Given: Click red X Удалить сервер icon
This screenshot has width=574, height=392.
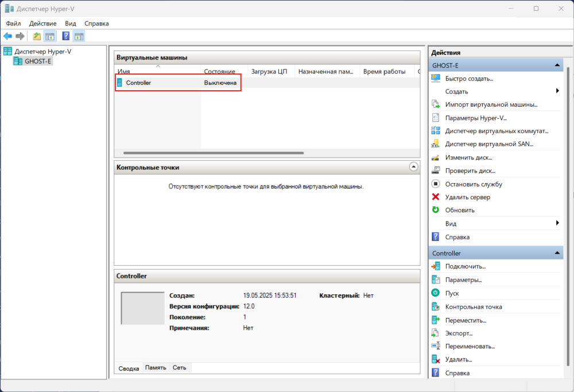Looking at the screenshot, I should click(436, 197).
